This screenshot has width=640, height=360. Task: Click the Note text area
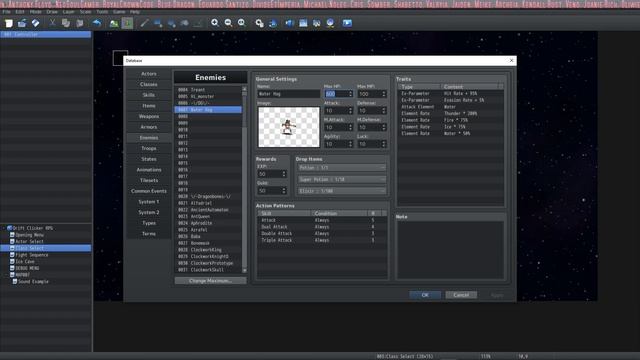pyautogui.click(x=450, y=250)
